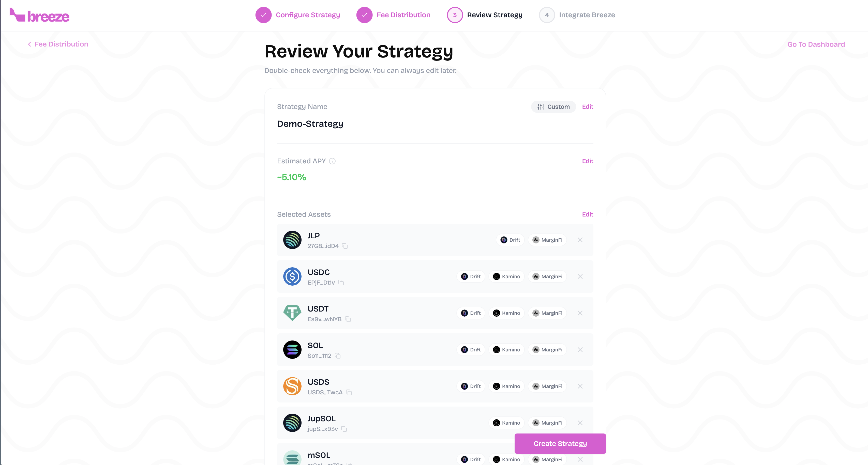Viewport: 868px width, 465px height.
Task: Click the USDT token icon
Action: click(292, 313)
